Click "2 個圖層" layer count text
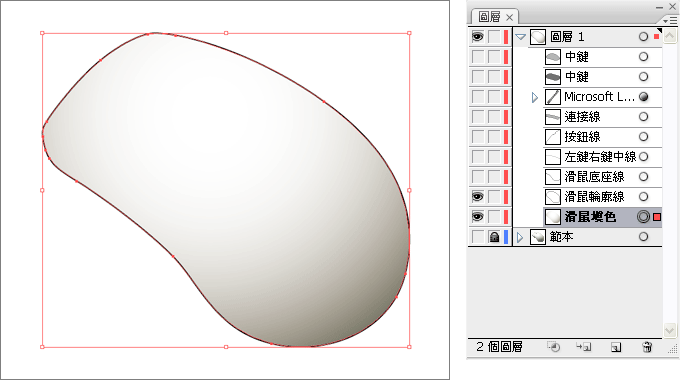 click(x=499, y=347)
